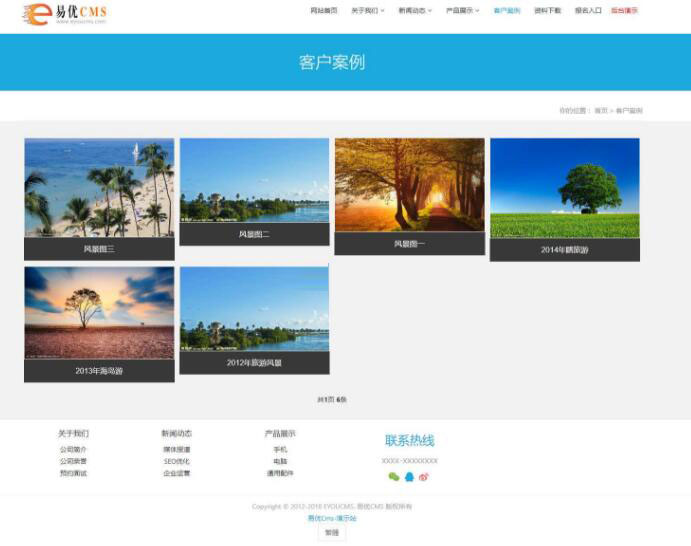Click footer heading 产品展示
691x546 pixels.
point(280,434)
